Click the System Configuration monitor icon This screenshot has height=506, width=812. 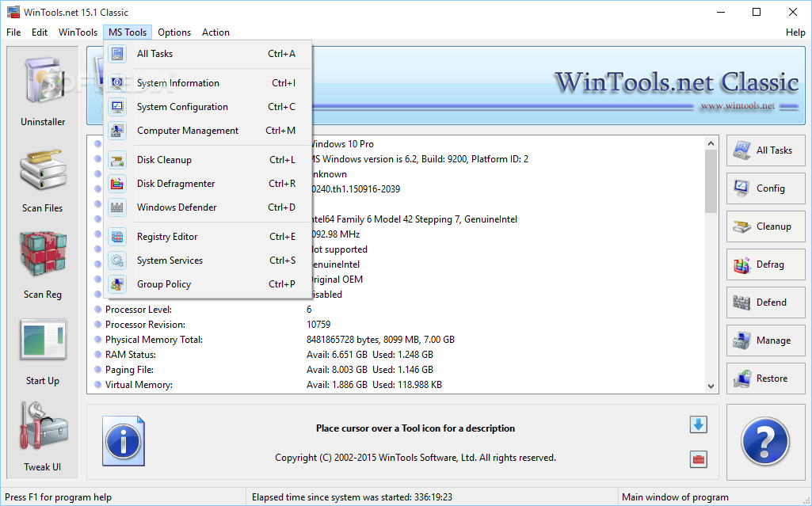[x=117, y=107]
